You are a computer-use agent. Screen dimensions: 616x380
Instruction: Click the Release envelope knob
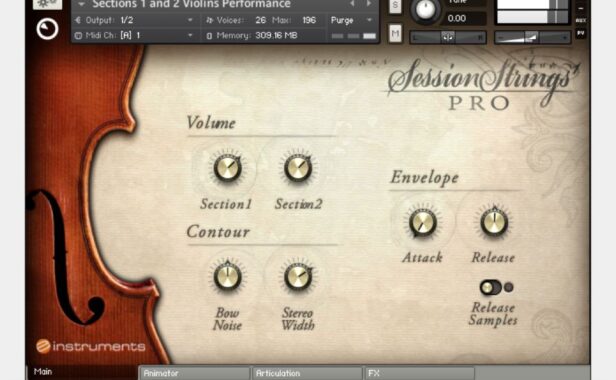click(x=494, y=222)
